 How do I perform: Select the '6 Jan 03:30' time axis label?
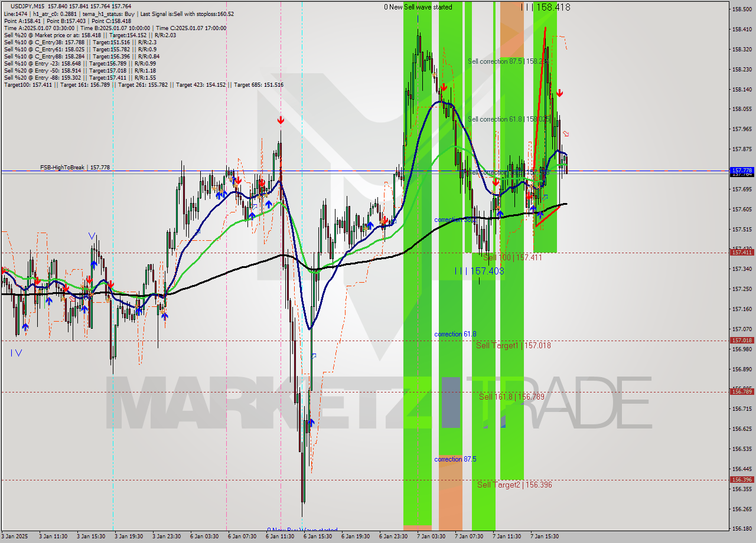[x=204, y=537]
